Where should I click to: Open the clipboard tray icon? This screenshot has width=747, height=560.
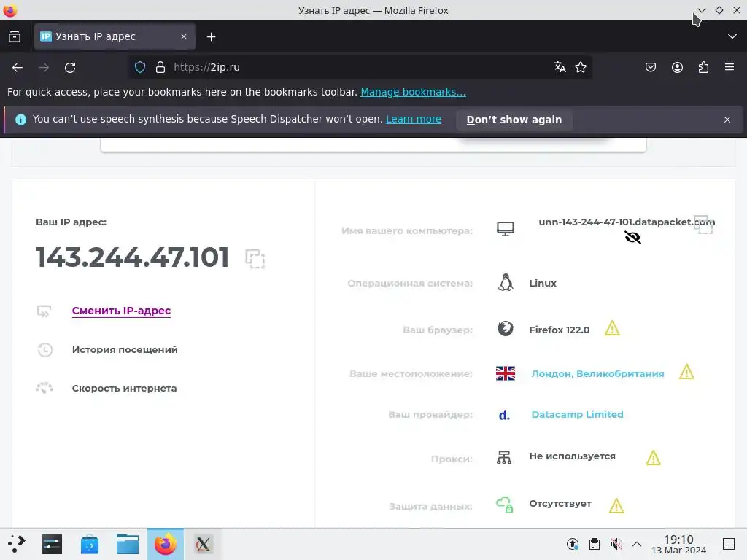point(594,544)
